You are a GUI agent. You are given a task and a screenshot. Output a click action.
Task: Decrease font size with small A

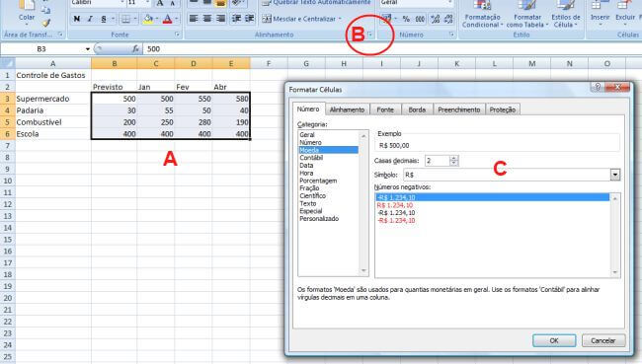[173, 3]
